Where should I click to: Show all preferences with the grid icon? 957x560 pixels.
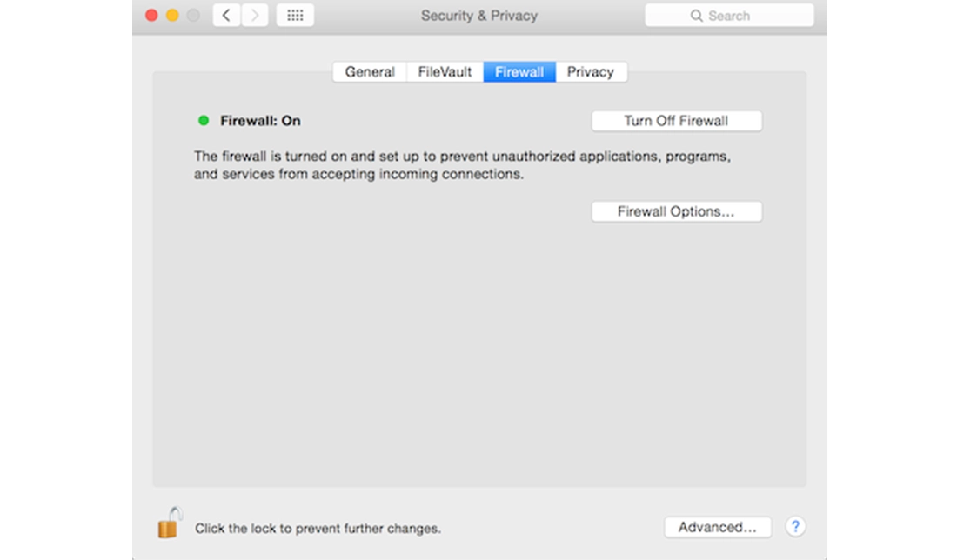(295, 16)
